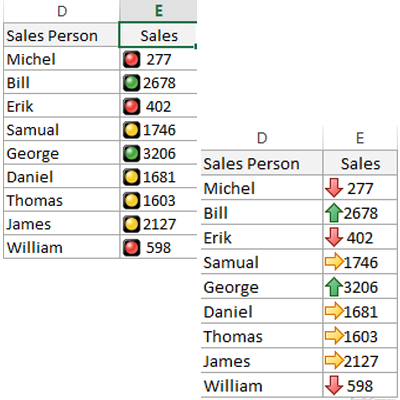Click the Thomas cell in the left table
This screenshot has height=400, width=400.
(62, 200)
